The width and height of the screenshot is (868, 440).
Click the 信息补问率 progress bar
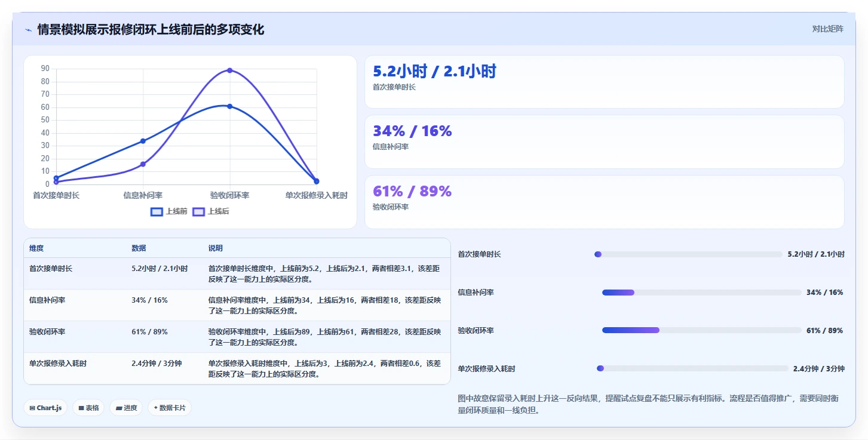[x=702, y=293]
